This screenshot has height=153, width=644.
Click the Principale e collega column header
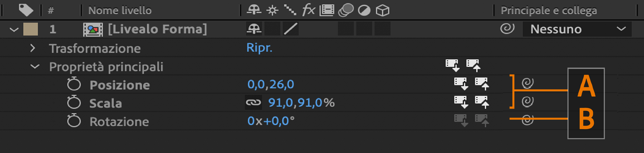pos(549,11)
